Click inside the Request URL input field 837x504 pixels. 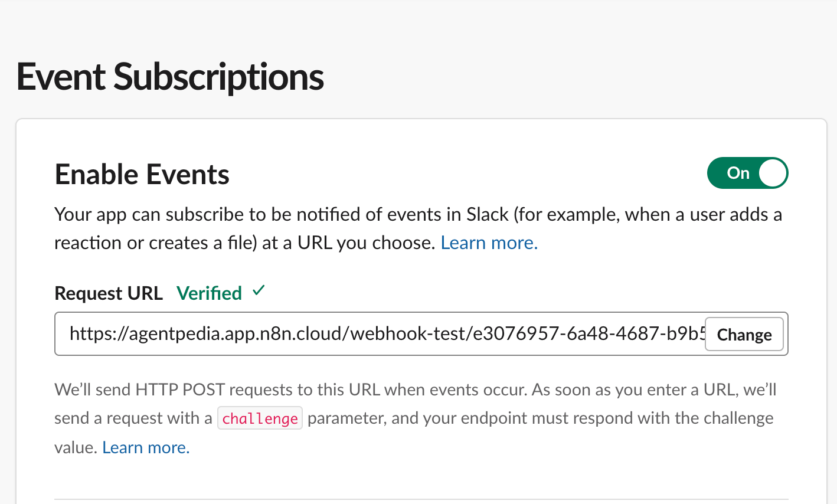click(378, 334)
